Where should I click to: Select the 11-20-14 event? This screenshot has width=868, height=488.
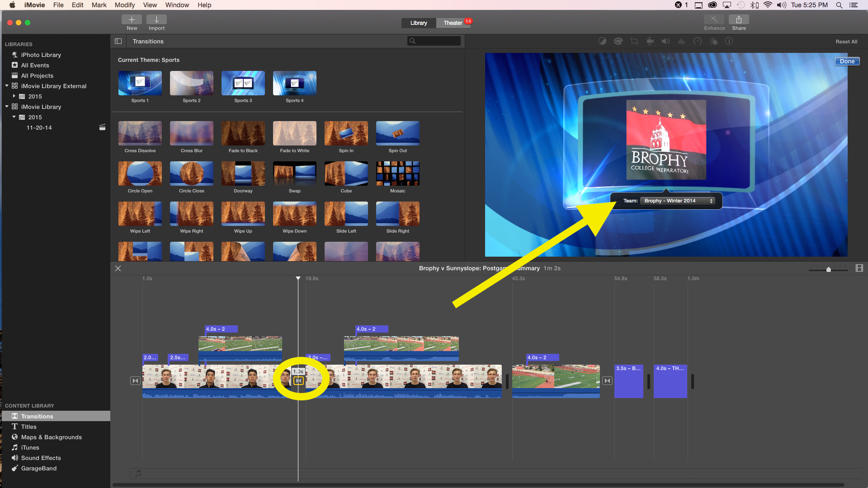(39, 128)
